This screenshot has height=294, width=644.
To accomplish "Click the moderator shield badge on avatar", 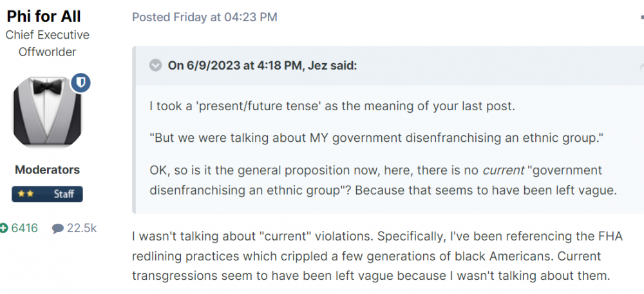I will click(80, 83).
